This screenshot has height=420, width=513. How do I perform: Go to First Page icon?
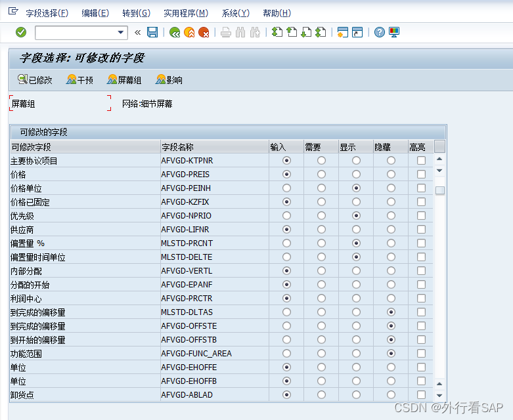pos(277,32)
